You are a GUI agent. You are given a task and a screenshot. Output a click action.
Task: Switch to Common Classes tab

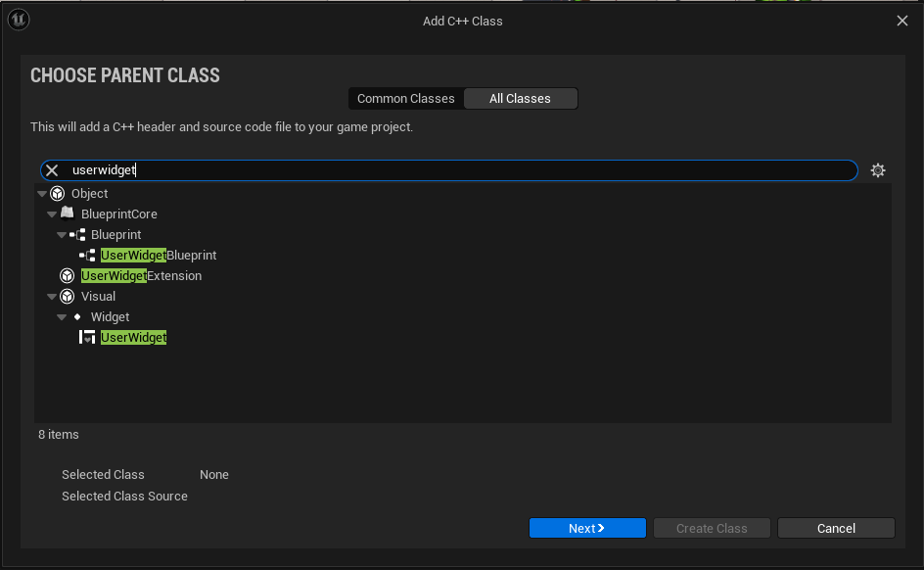406,99
